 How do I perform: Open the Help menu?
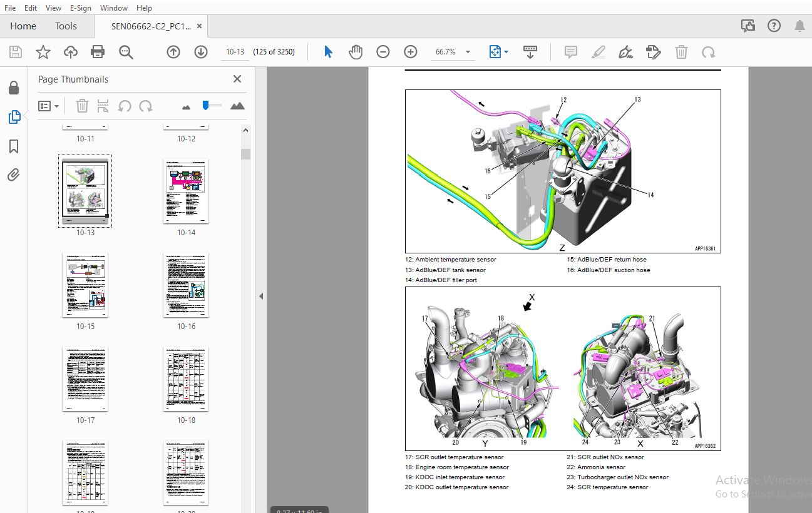(144, 8)
